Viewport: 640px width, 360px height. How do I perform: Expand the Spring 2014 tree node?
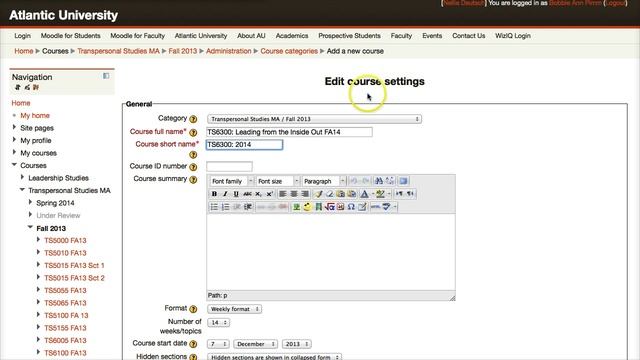(30, 202)
